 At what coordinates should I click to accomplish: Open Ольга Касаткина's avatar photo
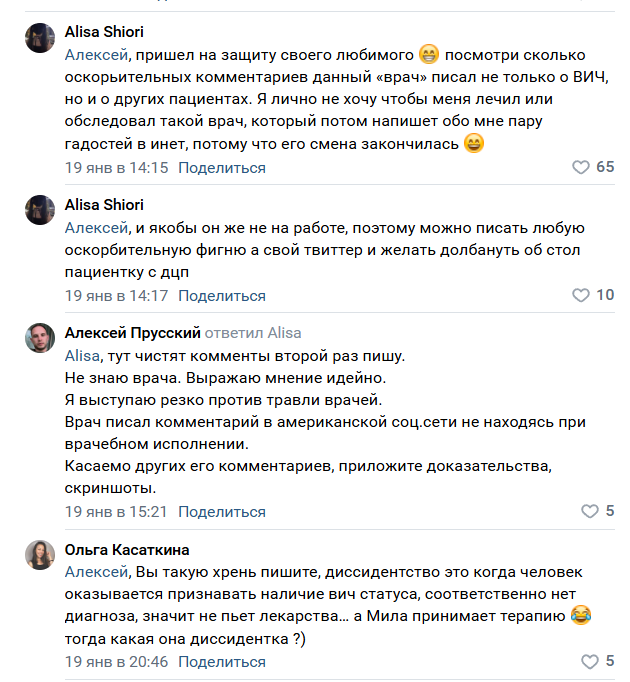[x=40, y=555]
